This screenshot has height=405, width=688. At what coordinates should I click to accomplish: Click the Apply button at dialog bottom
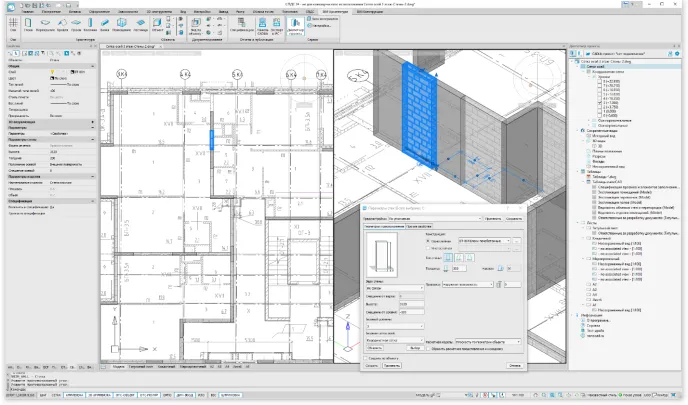click(x=392, y=366)
